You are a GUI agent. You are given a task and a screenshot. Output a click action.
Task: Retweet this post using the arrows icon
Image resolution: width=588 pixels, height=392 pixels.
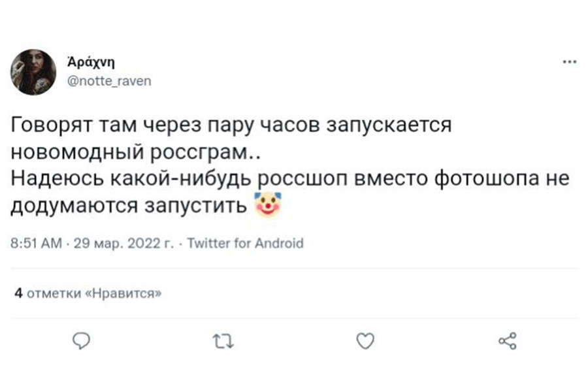tap(223, 340)
